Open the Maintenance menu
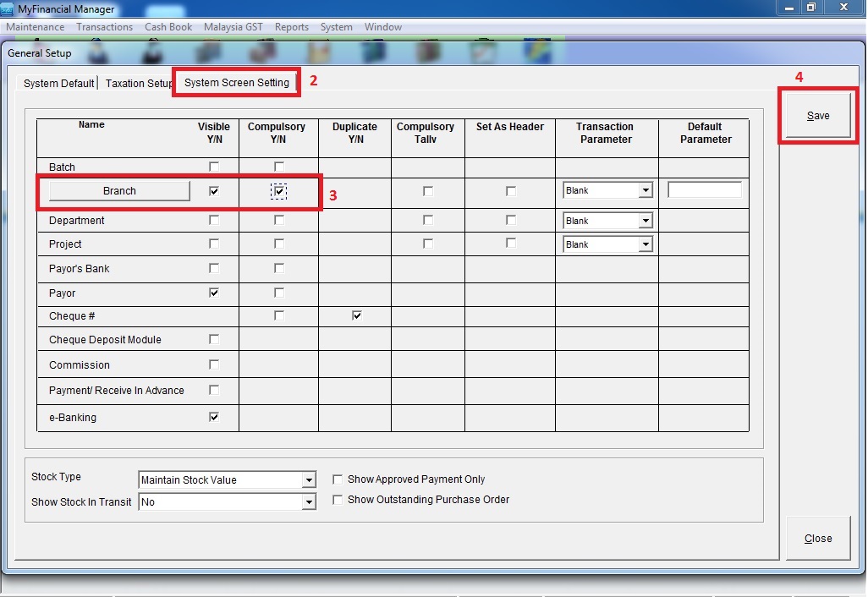This screenshot has height=597, width=868. click(36, 27)
